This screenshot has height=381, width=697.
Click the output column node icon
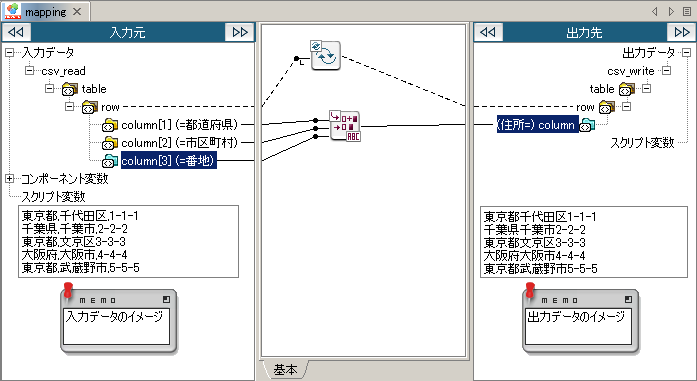tap(587, 125)
